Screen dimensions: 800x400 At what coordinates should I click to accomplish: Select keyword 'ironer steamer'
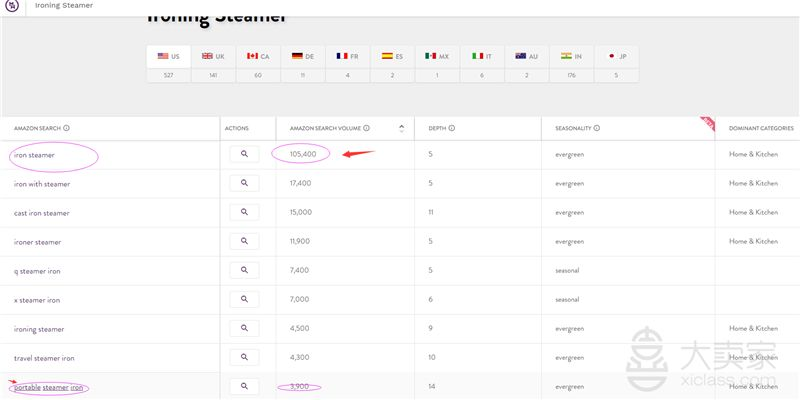click(37, 242)
